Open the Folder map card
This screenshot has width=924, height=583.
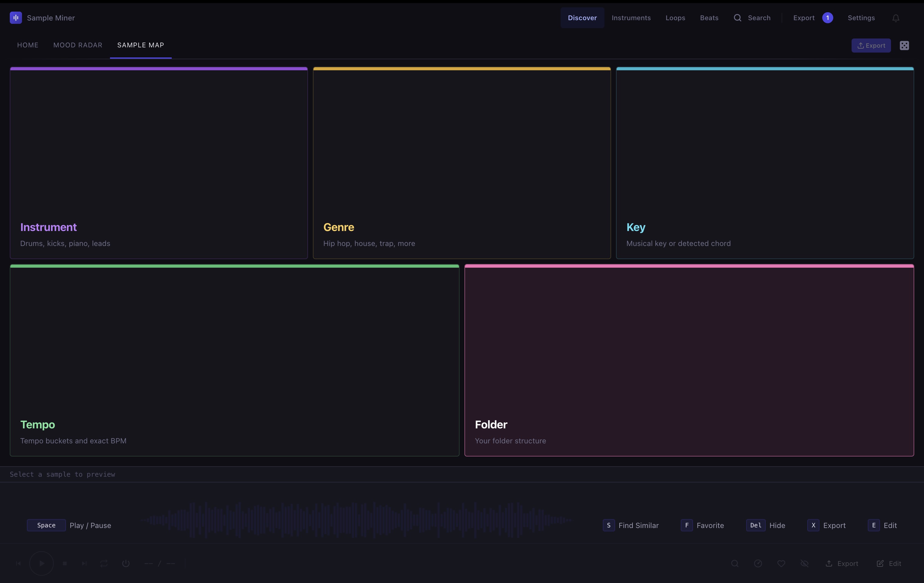689,360
